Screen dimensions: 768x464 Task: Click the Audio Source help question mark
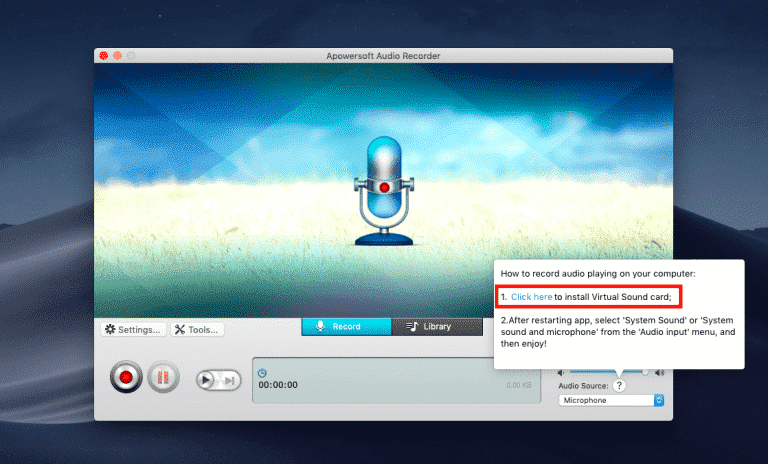[619, 386]
